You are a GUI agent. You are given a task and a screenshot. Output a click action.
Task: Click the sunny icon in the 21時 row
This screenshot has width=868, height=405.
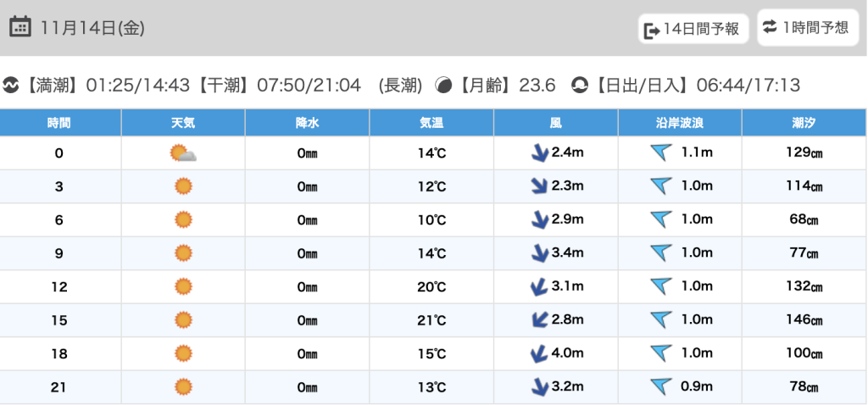[183, 387]
